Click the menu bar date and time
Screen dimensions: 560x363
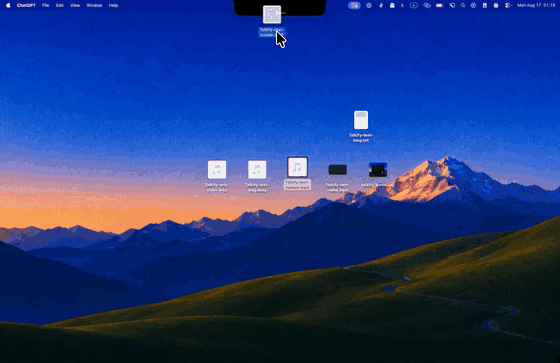point(536,5)
